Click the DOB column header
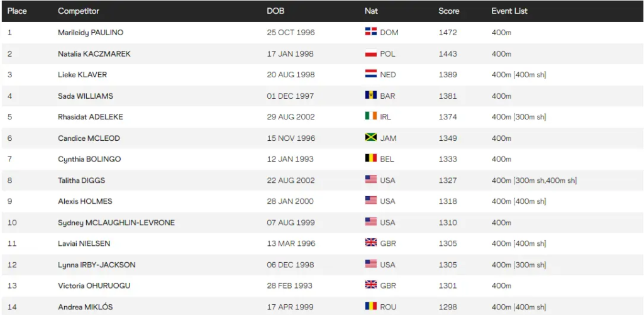The image size is (644, 315). coord(275,11)
